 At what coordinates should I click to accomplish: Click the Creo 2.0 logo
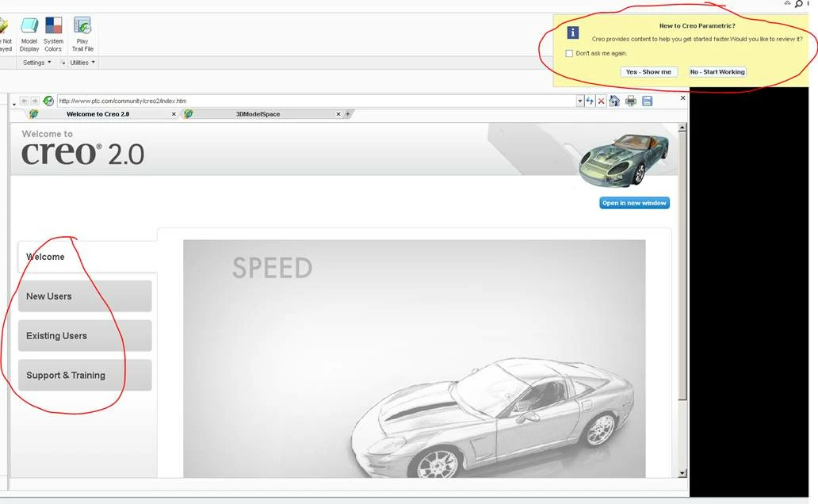pyautogui.click(x=82, y=154)
